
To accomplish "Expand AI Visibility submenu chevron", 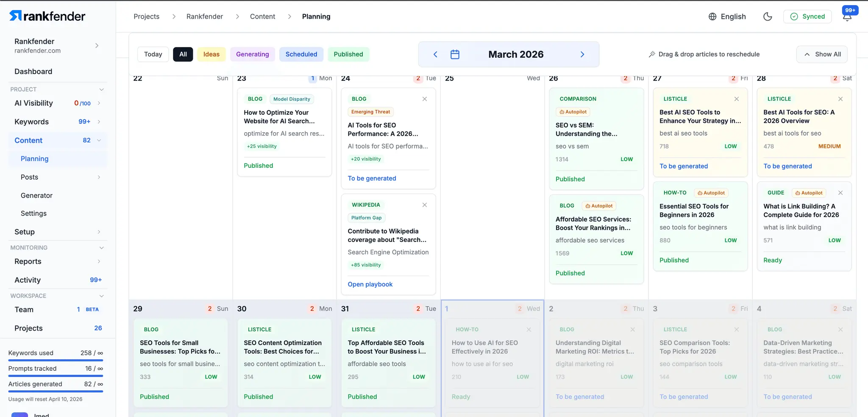I will (x=99, y=103).
